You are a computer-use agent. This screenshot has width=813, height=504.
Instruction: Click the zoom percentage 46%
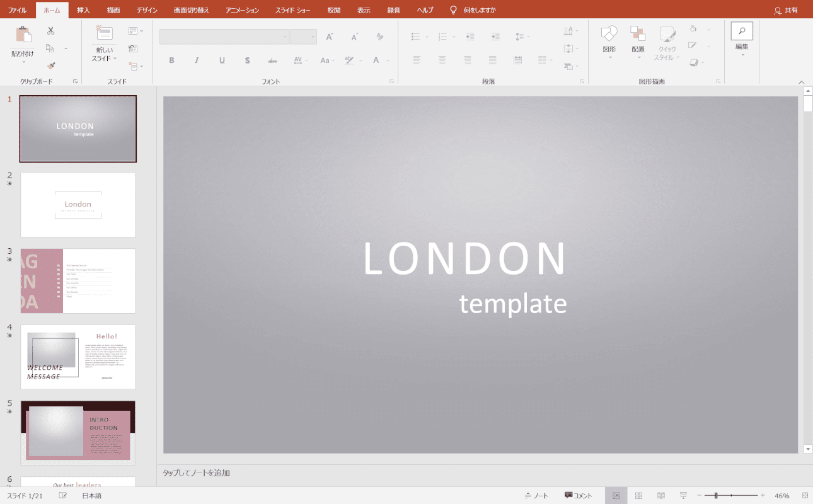pyautogui.click(x=781, y=496)
